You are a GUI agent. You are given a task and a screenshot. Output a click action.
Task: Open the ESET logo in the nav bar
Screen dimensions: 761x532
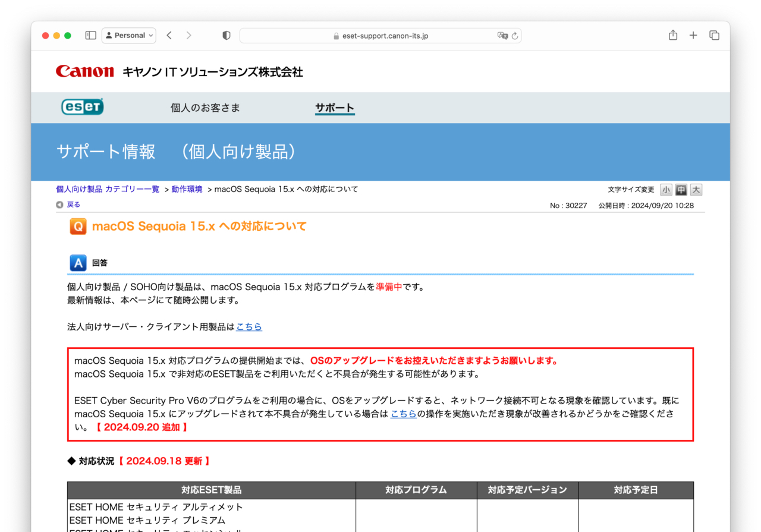83,106
